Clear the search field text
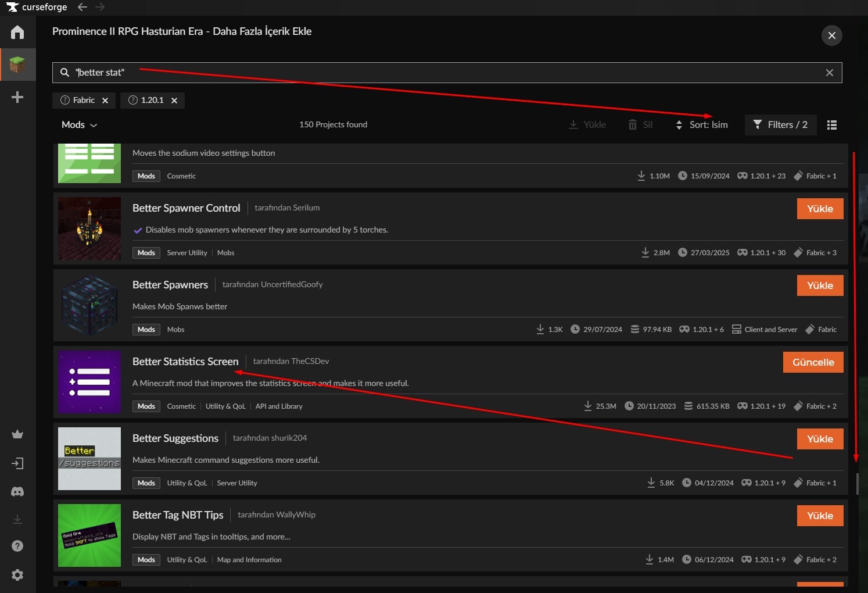This screenshot has width=868, height=593. 829,73
